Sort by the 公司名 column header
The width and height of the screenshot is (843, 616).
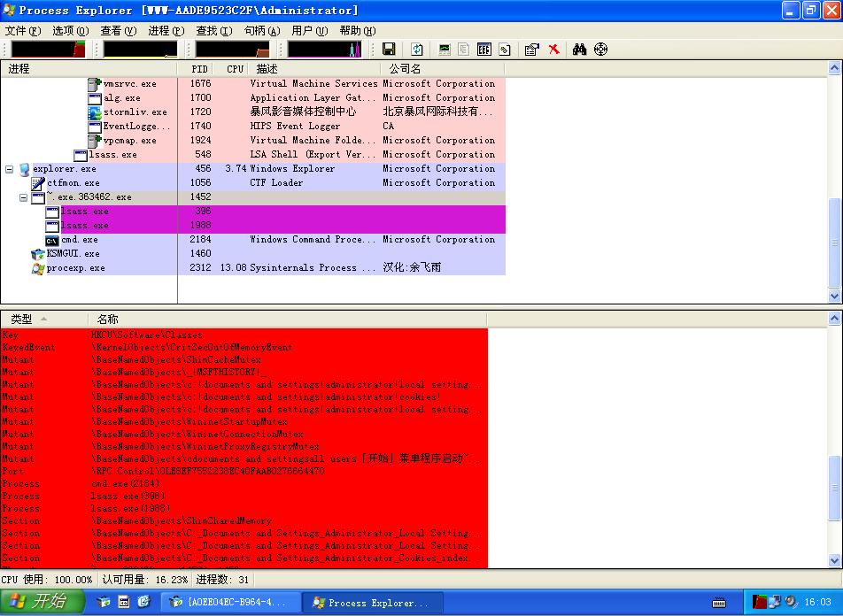(x=443, y=69)
